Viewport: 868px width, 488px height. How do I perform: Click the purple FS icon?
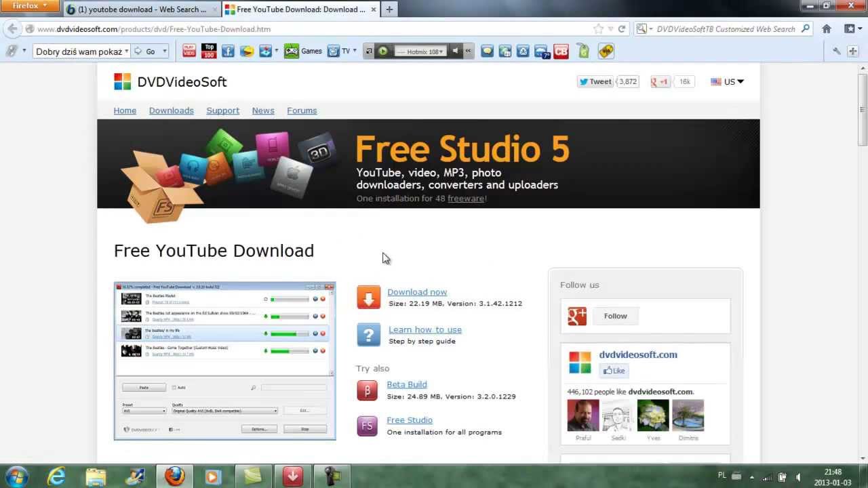[x=367, y=426]
